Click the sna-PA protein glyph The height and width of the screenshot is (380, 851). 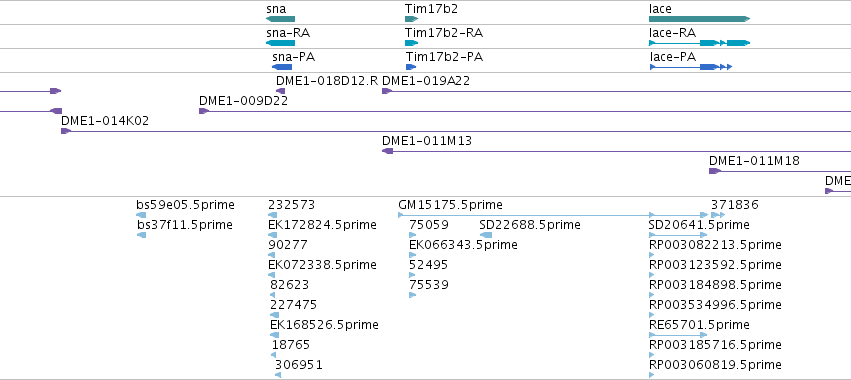pyautogui.click(x=282, y=67)
